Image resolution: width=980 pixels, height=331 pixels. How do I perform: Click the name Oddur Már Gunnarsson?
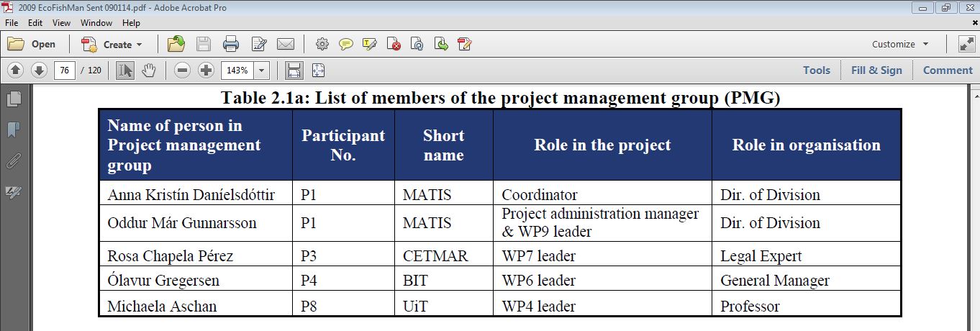(182, 222)
